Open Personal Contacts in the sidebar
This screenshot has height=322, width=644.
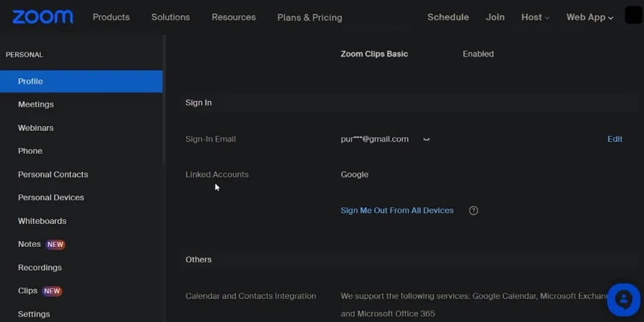53,174
